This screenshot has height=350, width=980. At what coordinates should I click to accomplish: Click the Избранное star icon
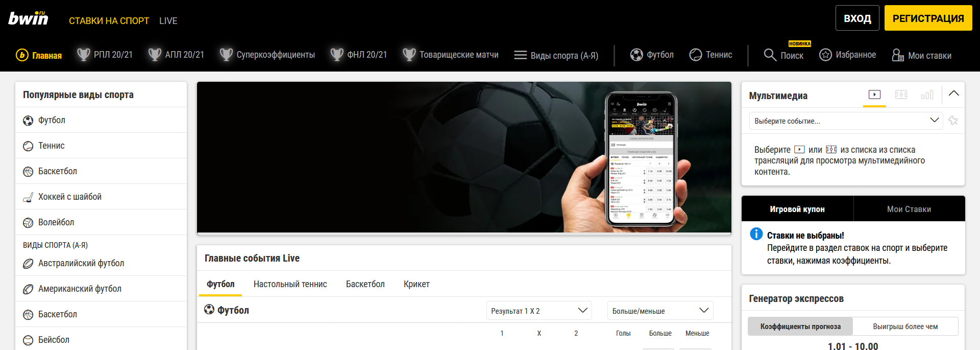(825, 55)
